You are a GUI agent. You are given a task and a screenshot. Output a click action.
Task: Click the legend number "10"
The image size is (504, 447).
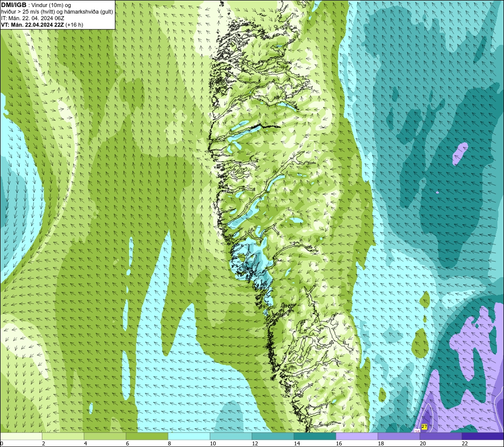pos(213,444)
